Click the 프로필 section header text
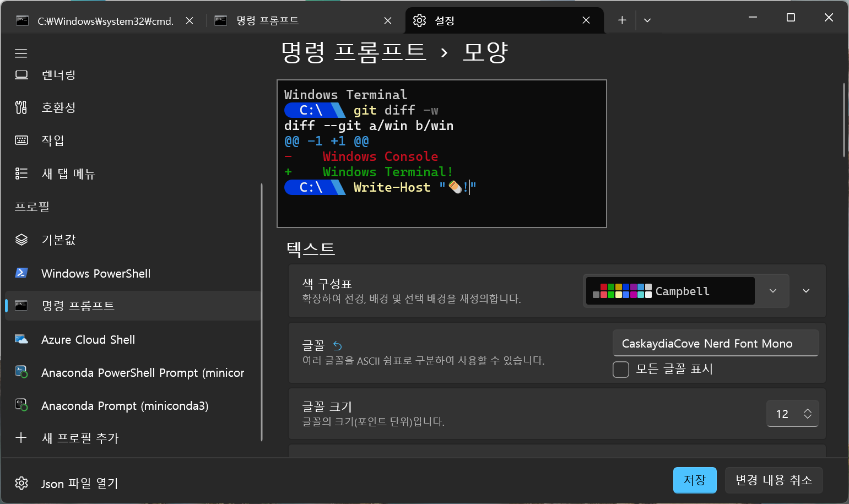This screenshot has height=504, width=849. pos(32,207)
